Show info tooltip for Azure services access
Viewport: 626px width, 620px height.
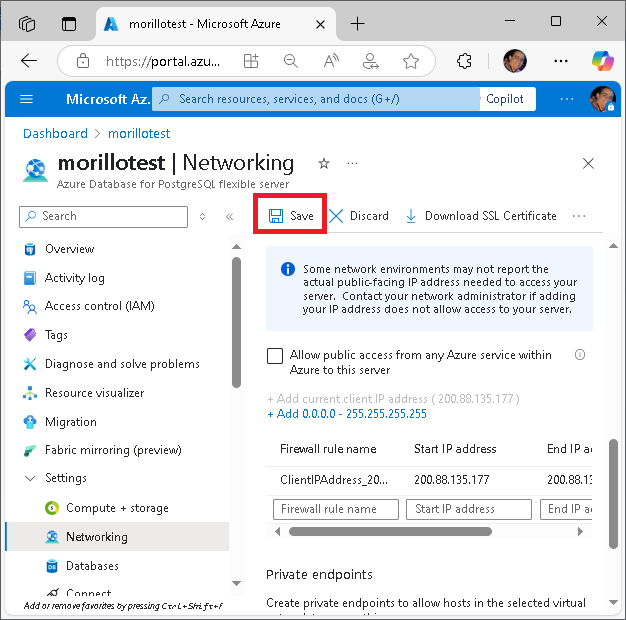click(580, 355)
